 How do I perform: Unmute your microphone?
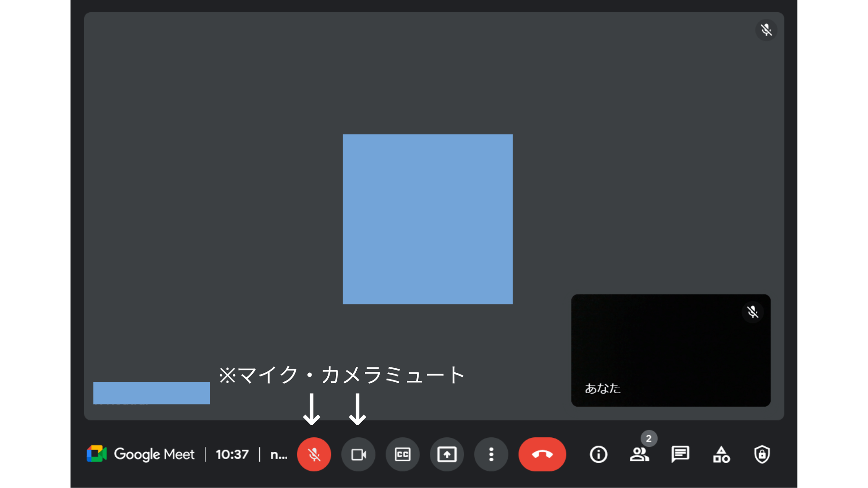pos(314,455)
